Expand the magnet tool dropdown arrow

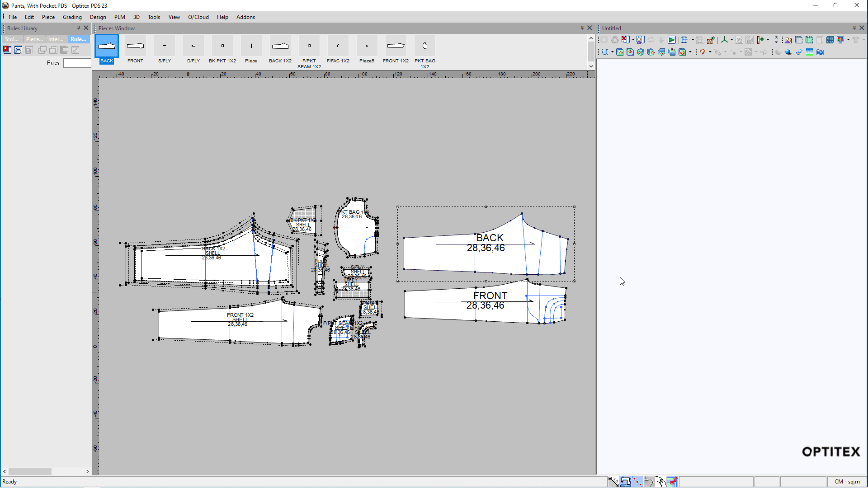pyautogui.click(x=710, y=52)
